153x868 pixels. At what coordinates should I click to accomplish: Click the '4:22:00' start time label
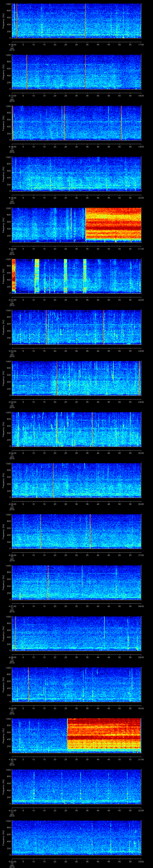(x=12, y=351)
